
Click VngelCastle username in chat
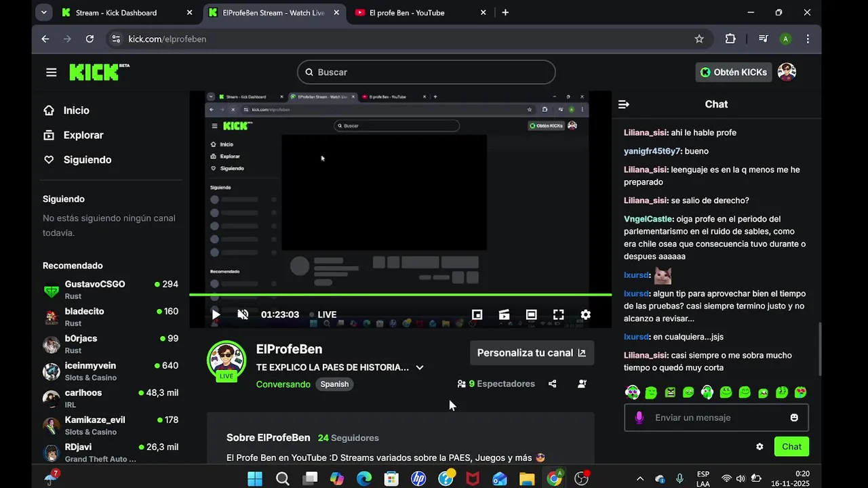[648, 219]
